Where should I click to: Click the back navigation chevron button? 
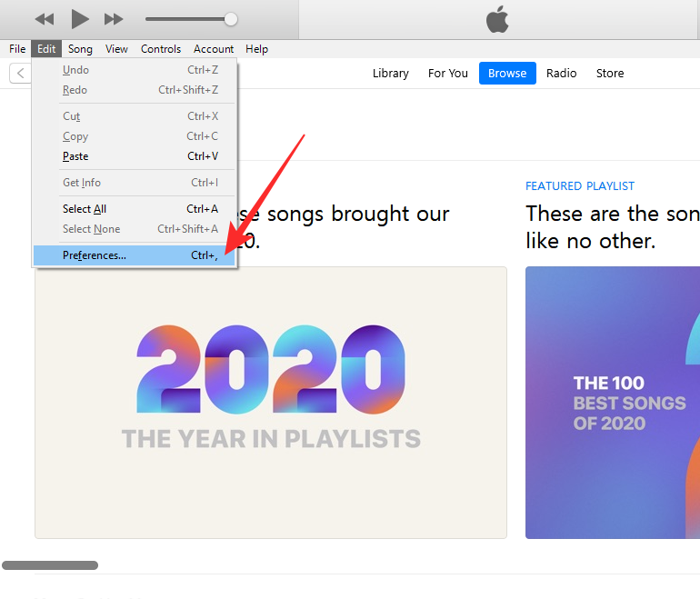pos(19,74)
